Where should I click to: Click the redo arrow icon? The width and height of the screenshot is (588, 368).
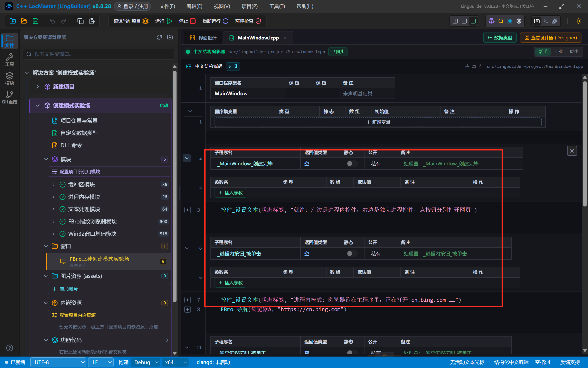pyautogui.click(x=64, y=21)
